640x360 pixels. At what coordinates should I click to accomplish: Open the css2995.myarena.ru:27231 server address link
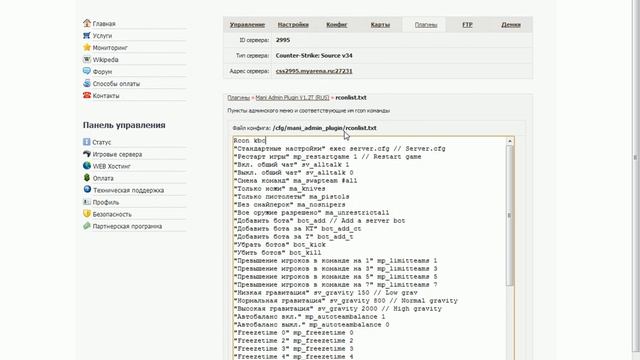pyautogui.click(x=314, y=71)
